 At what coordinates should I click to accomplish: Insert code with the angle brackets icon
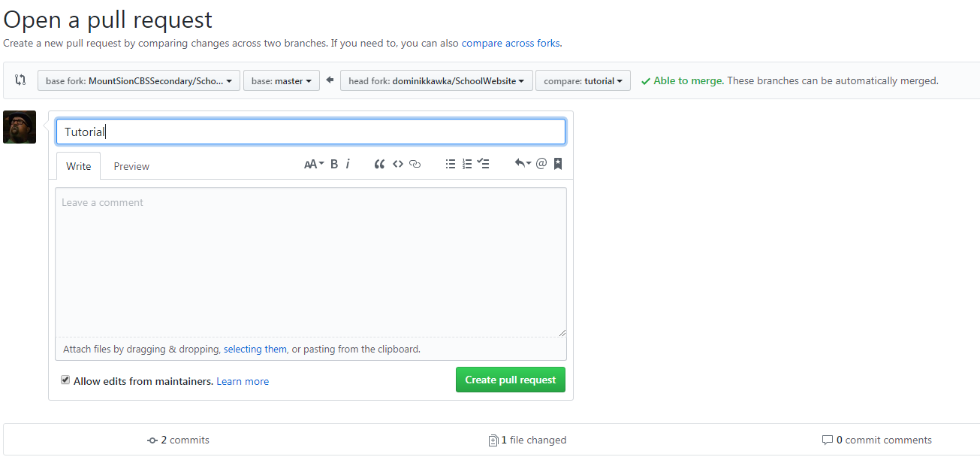[398, 164]
